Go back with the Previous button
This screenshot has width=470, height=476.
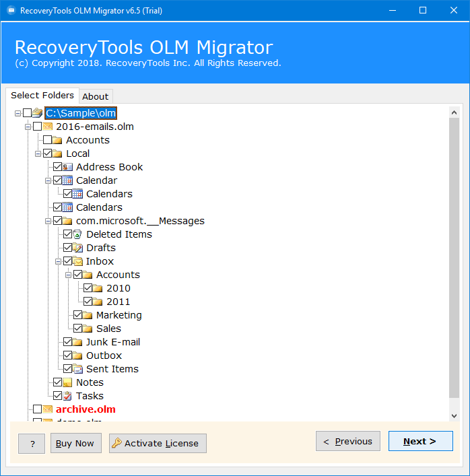348,441
